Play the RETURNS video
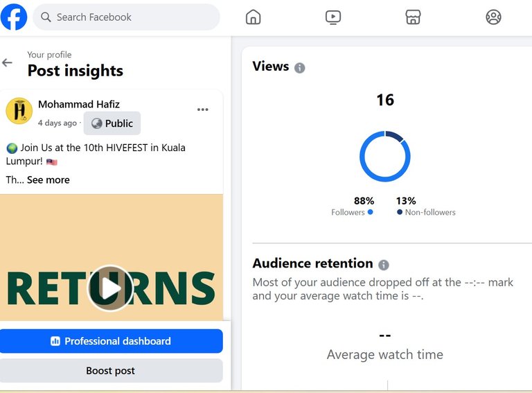Viewport: 532px width, 393px height. (110, 288)
